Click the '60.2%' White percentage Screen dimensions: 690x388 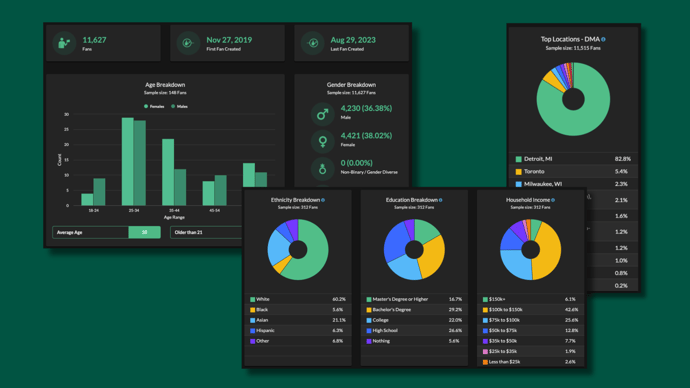pyautogui.click(x=339, y=300)
